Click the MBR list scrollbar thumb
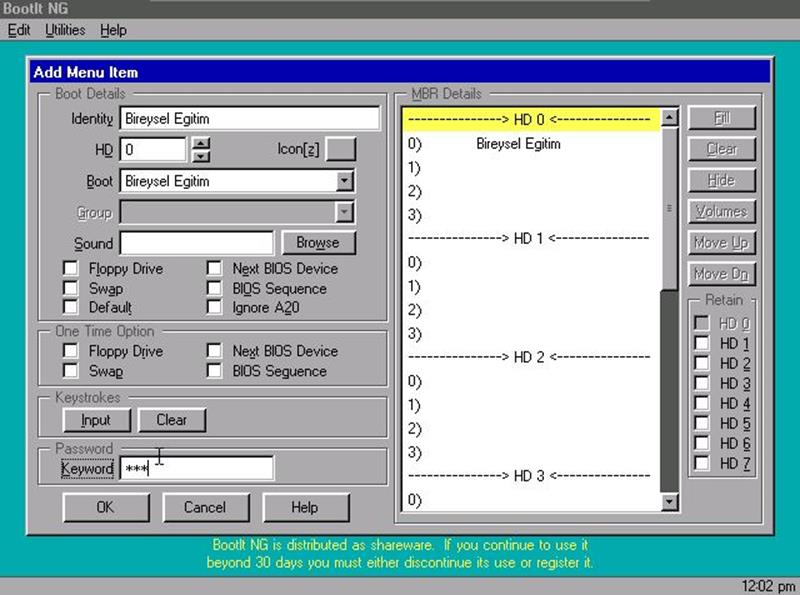This screenshot has width=800, height=595. pos(669,208)
